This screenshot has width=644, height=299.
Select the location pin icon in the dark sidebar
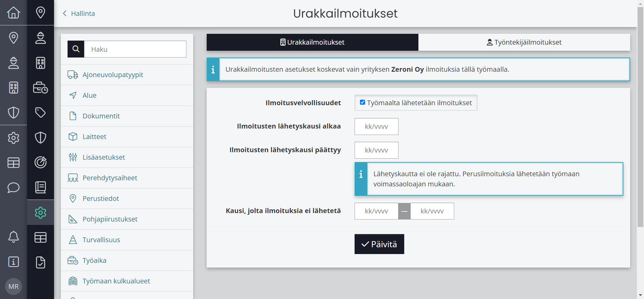coord(41,13)
